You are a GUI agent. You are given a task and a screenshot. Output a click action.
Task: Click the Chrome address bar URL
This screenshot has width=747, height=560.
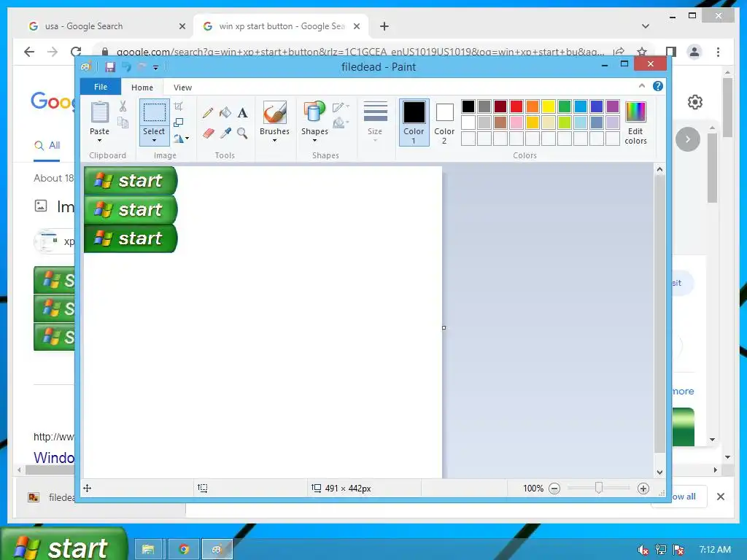pos(360,52)
